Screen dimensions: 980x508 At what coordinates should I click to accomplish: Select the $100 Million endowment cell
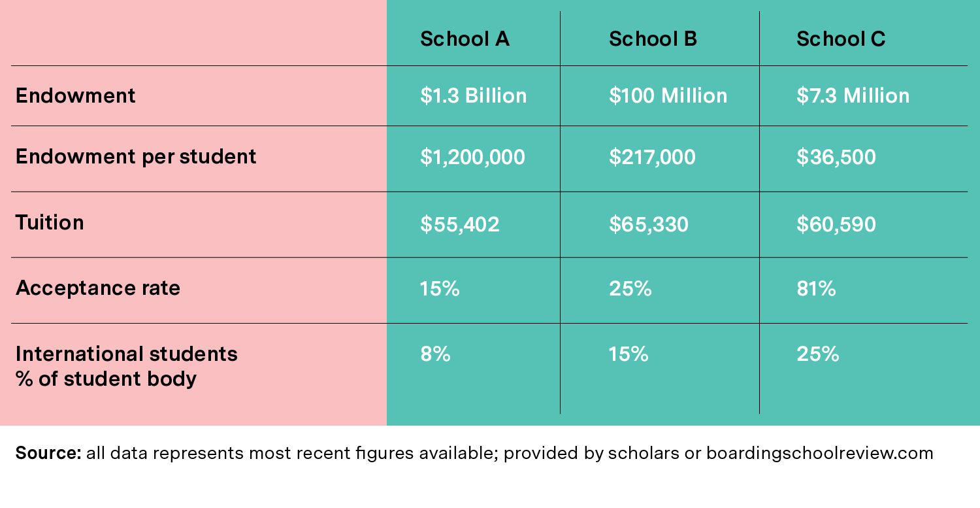(x=668, y=96)
